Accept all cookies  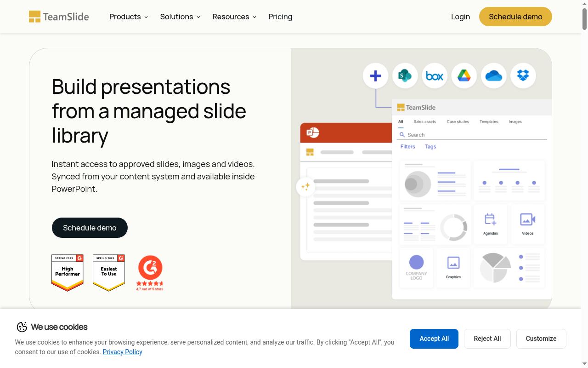(434, 339)
